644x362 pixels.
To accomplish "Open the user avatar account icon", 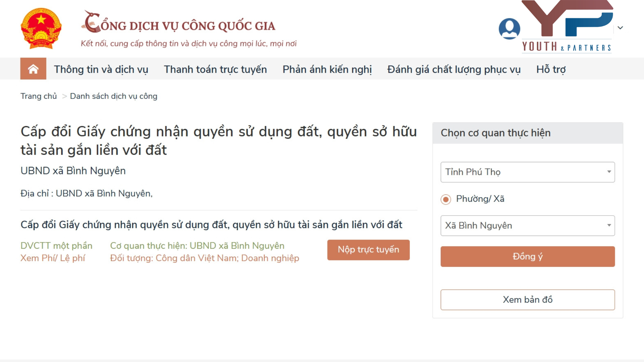I will [509, 29].
